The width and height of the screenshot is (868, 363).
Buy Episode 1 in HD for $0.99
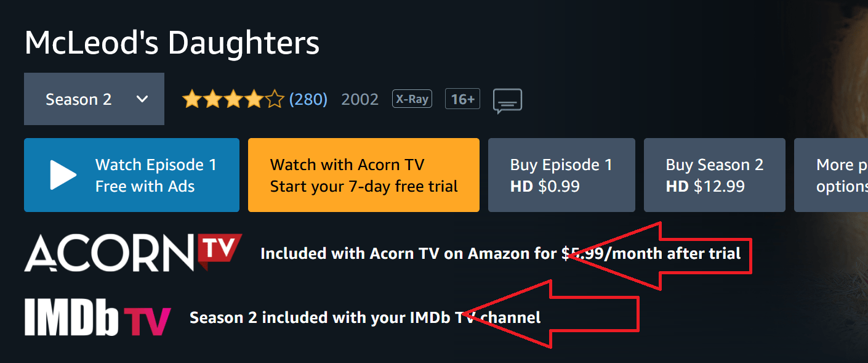pos(561,175)
